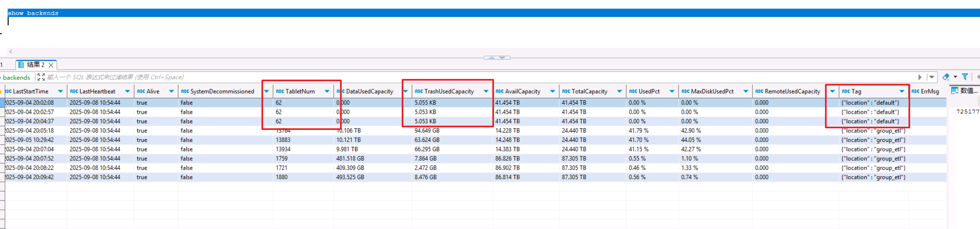The image size is (980, 229).
Task: Open the filter history dropdown
Action: coord(932,77)
